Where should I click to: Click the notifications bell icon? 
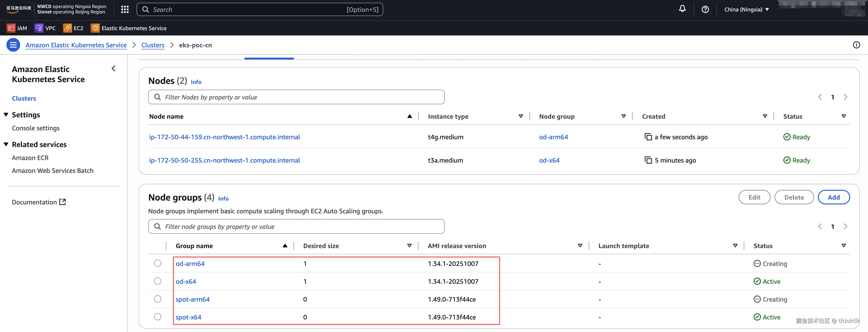682,9
